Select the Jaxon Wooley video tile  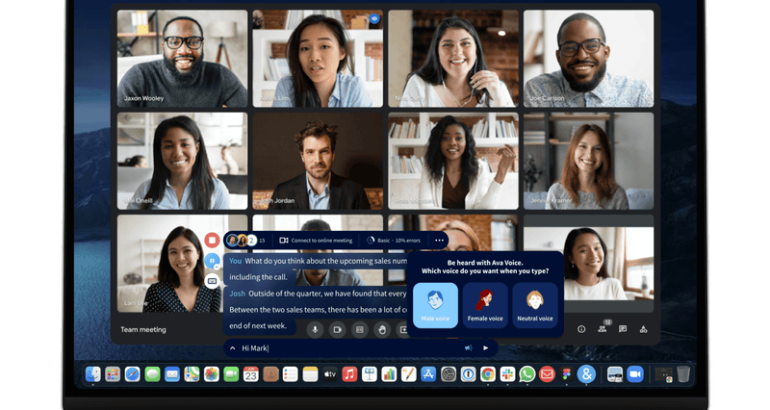coord(182,58)
